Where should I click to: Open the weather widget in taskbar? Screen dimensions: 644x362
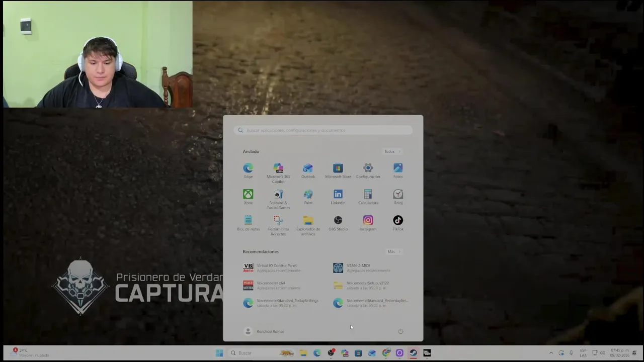tap(31, 353)
